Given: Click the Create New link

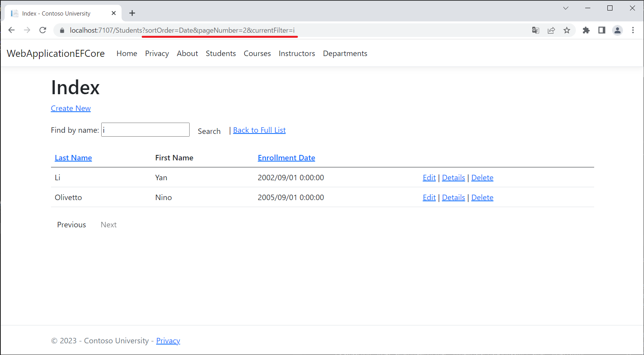Looking at the screenshot, I should point(70,108).
